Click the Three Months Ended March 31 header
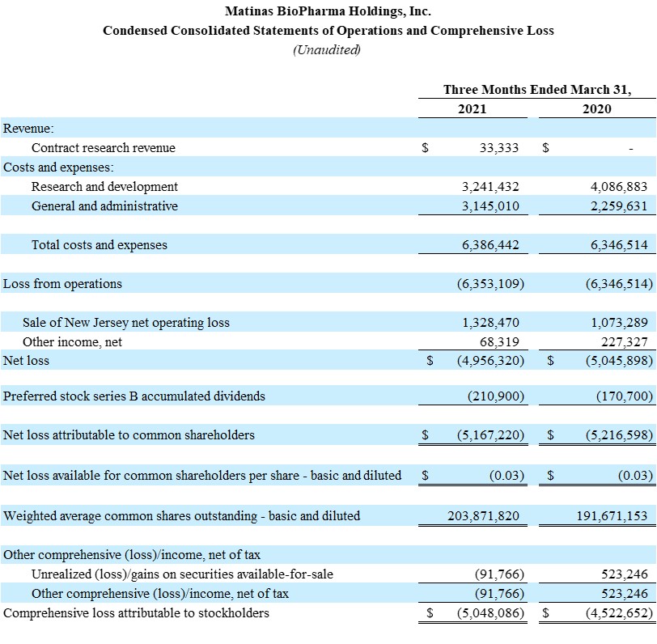This screenshot has width=657, height=644. pyautogui.click(x=536, y=89)
